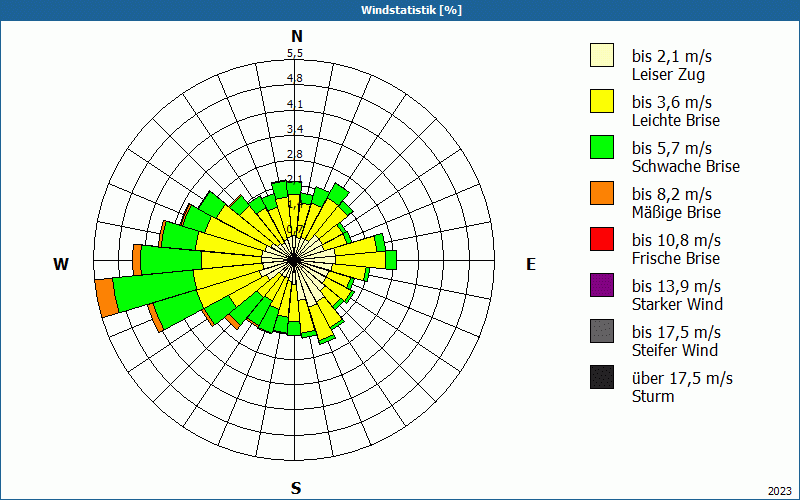This screenshot has width=800, height=500.
Task: Click the center of the wind rose
Action: (294, 260)
